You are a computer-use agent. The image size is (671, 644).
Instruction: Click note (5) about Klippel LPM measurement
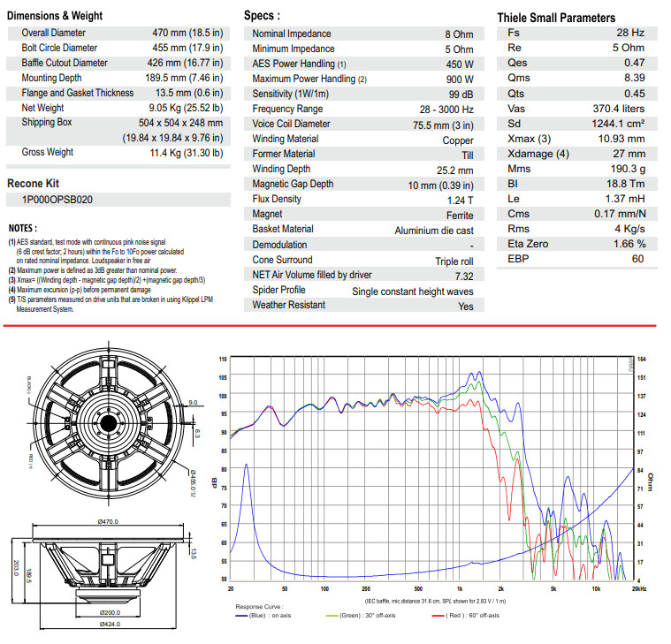click(x=111, y=304)
